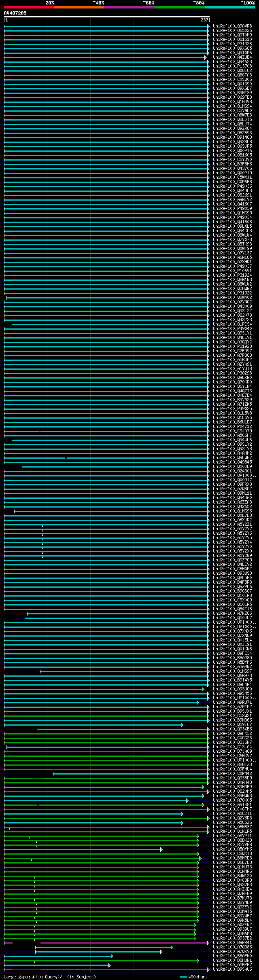Open hit UniRef100_P13708
This screenshot has height=980, width=259.
point(232,66)
